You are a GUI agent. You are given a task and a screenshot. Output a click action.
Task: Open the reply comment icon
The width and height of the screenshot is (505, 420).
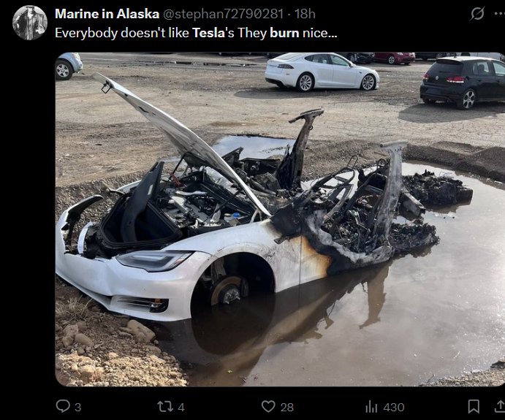pos(63,406)
